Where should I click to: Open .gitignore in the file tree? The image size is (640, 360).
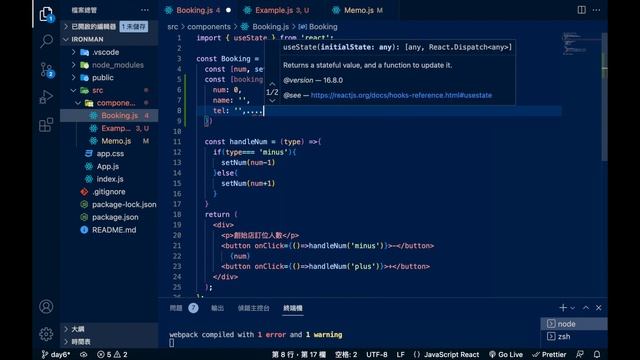click(109, 191)
